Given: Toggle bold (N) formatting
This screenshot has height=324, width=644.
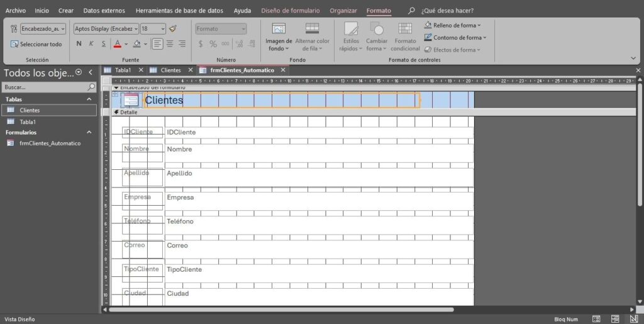Looking at the screenshot, I should pos(79,43).
